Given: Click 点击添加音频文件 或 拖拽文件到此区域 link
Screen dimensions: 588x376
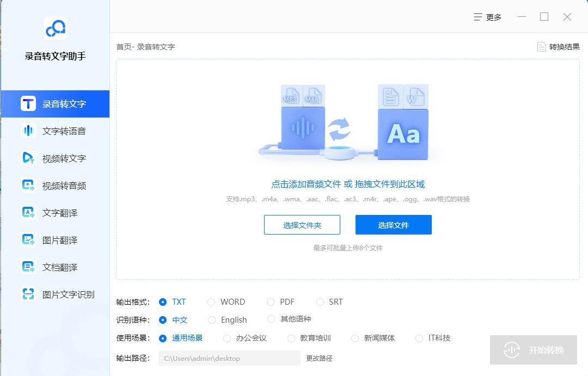Looking at the screenshot, I should pyautogui.click(x=348, y=184).
